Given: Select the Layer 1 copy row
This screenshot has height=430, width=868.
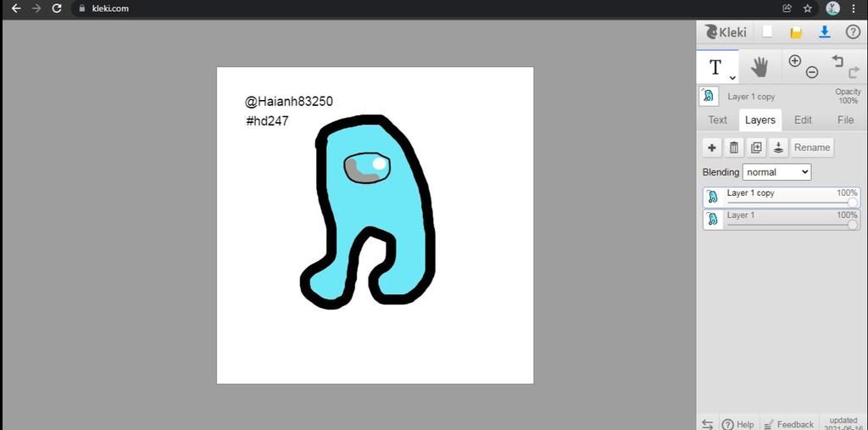Looking at the screenshot, I should (x=782, y=198).
